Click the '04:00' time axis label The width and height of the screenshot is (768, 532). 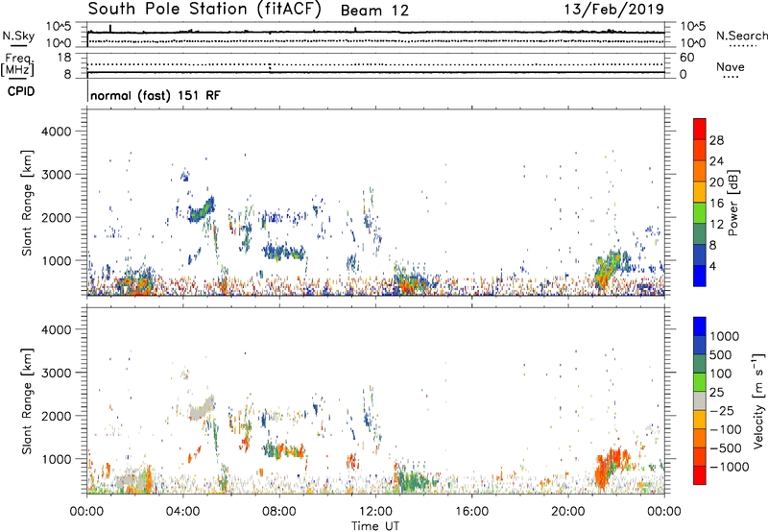(x=182, y=512)
